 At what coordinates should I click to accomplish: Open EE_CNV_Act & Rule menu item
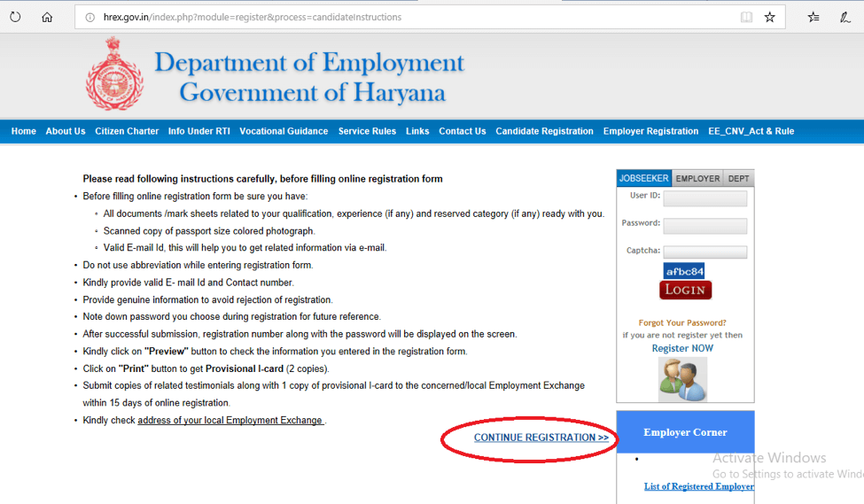pos(751,131)
